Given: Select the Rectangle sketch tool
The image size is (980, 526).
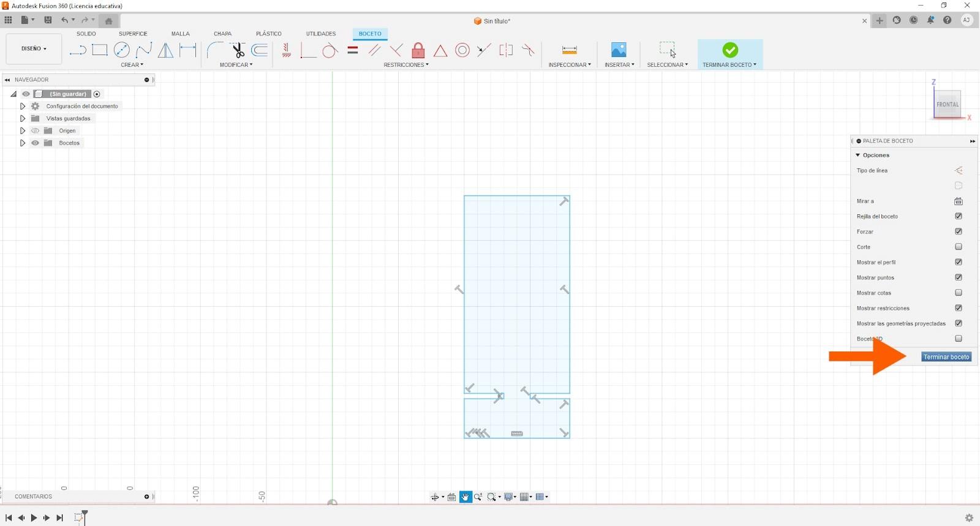Looking at the screenshot, I should tap(100, 50).
